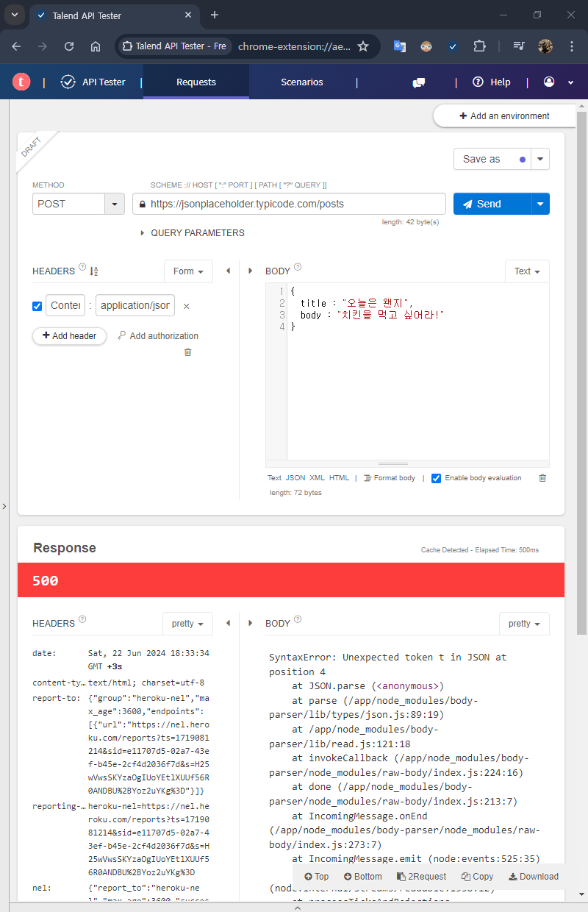Copy the response body

click(x=477, y=877)
